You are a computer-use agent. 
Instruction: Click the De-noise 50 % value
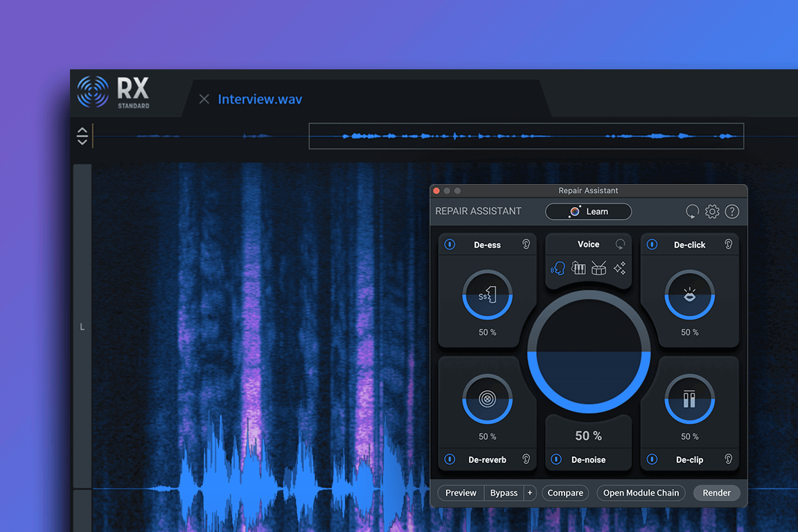[x=588, y=436]
